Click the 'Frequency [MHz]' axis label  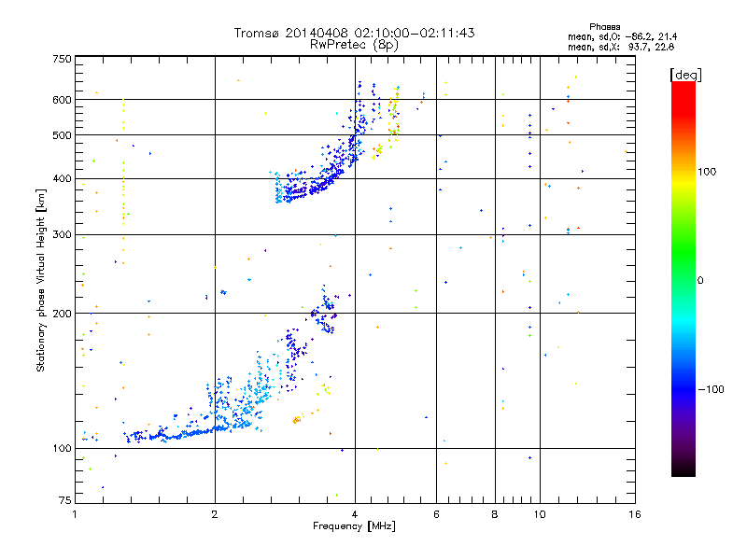point(354,526)
